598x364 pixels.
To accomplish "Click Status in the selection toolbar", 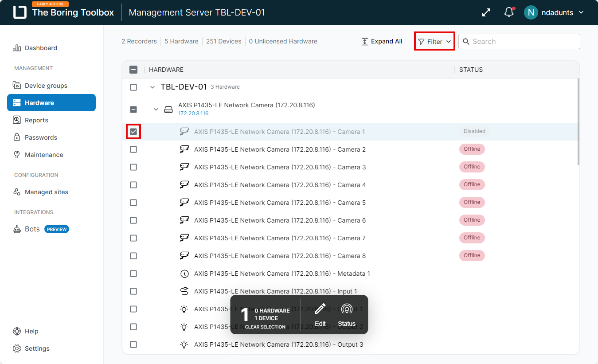I will [347, 315].
